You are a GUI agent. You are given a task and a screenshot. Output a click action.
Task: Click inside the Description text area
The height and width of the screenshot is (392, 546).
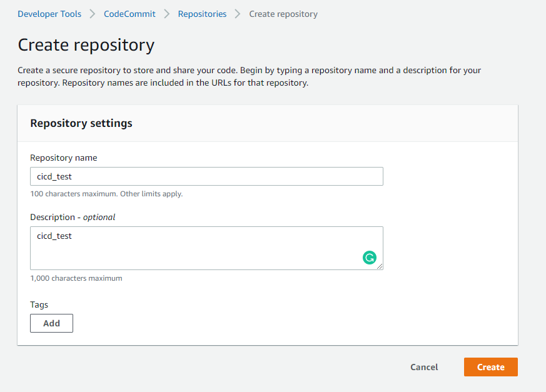[194, 248]
